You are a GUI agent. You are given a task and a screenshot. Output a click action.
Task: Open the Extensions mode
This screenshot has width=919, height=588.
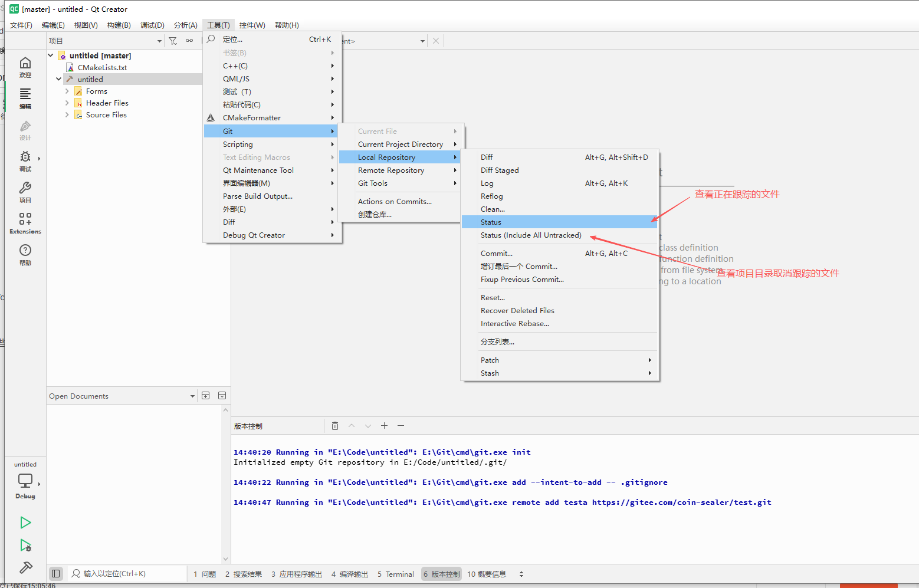point(25,224)
